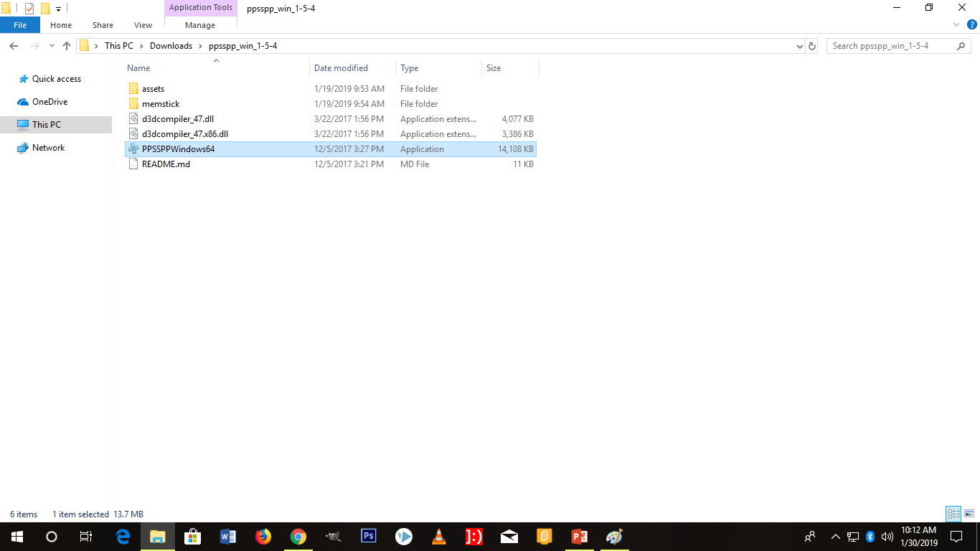
Task: Click the MD File type cell
Action: (x=415, y=164)
